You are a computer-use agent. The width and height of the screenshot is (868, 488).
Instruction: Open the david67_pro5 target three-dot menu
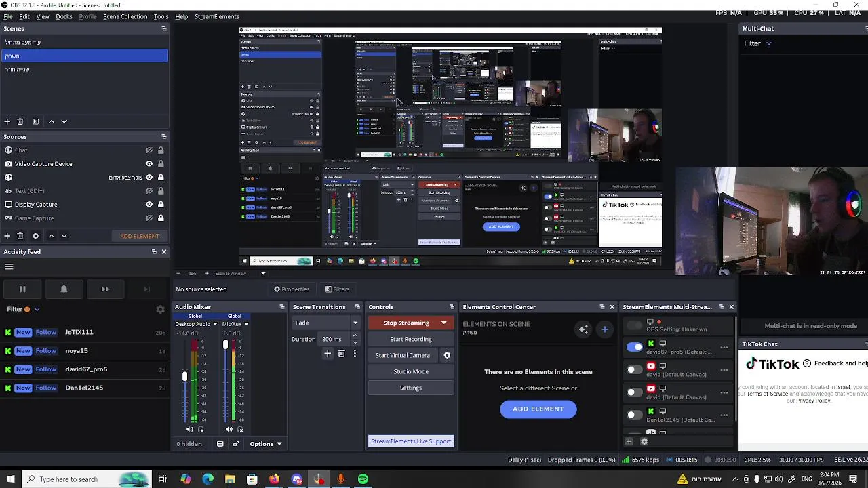point(724,348)
